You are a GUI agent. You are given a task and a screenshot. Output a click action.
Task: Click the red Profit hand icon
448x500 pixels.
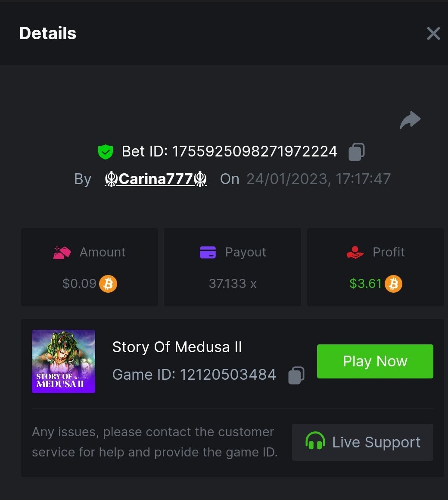point(355,252)
